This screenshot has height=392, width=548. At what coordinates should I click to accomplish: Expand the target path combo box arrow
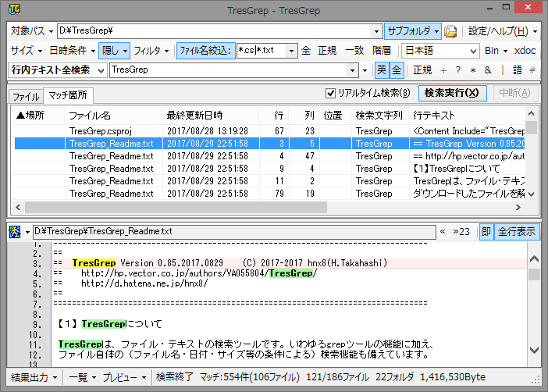[x=376, y=31]
